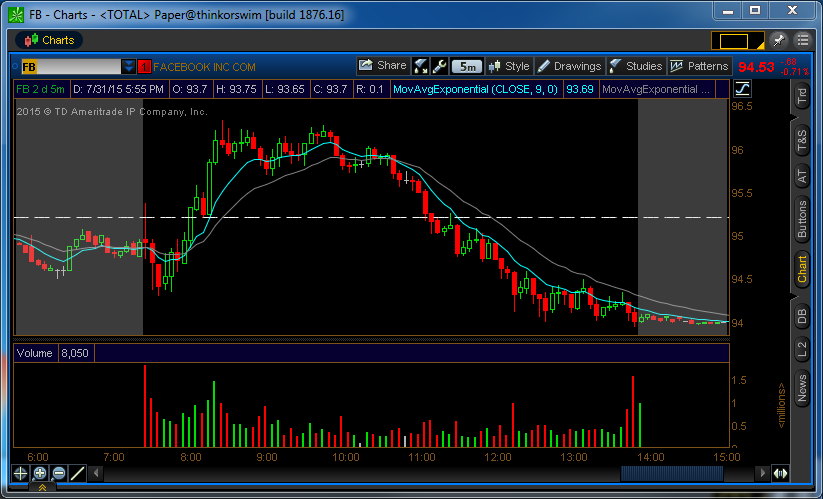Open the Drawings menu
823x499 pixels.
tap(570, 66)
